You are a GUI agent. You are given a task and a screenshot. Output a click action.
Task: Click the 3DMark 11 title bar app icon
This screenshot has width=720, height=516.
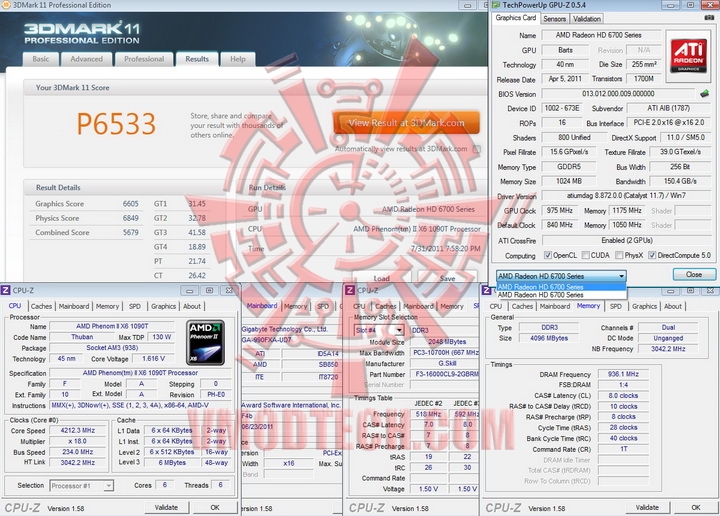pos(6,5)
